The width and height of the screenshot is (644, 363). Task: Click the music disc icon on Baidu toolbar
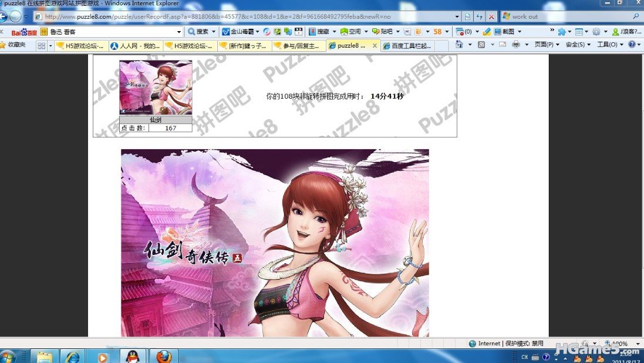(267, 31)
